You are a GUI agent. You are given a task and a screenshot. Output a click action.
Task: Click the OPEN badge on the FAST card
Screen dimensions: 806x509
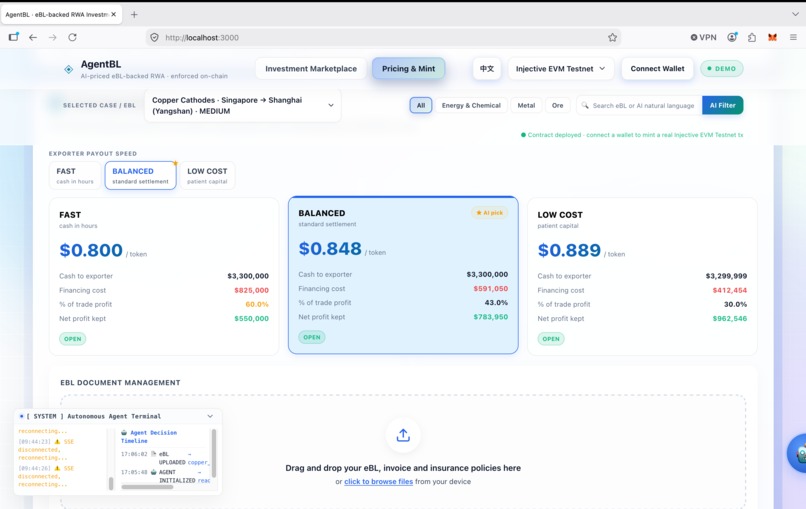pyautogui.click(x=72, y=339)
